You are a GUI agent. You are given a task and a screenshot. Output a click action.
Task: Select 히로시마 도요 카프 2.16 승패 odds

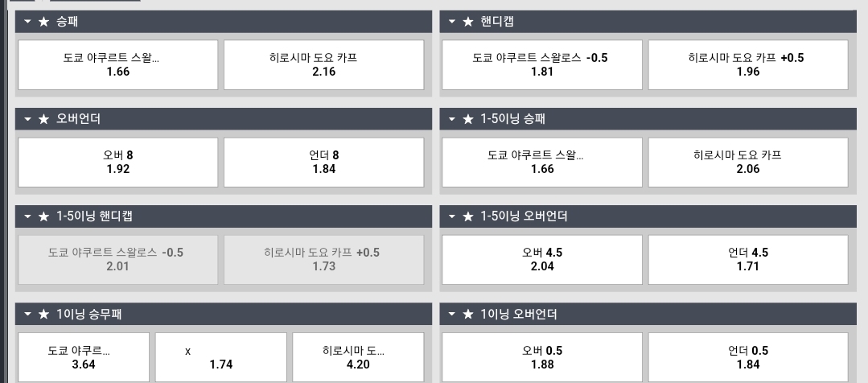324,64
